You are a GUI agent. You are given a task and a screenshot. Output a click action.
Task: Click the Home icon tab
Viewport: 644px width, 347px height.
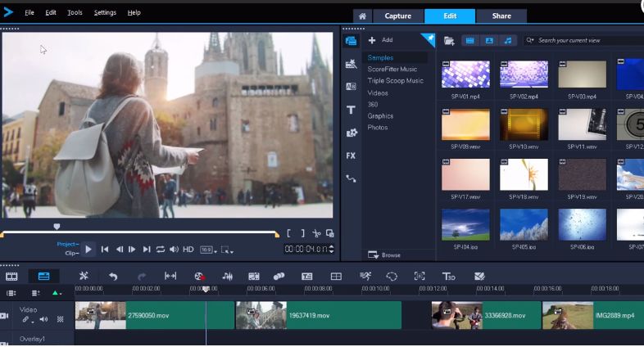(362, 16)
